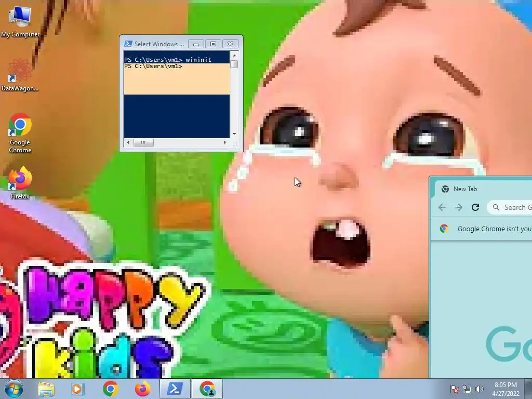Click the Show desktop button in the taskbar corner
The image size is (532, 399).
point(528,389)
